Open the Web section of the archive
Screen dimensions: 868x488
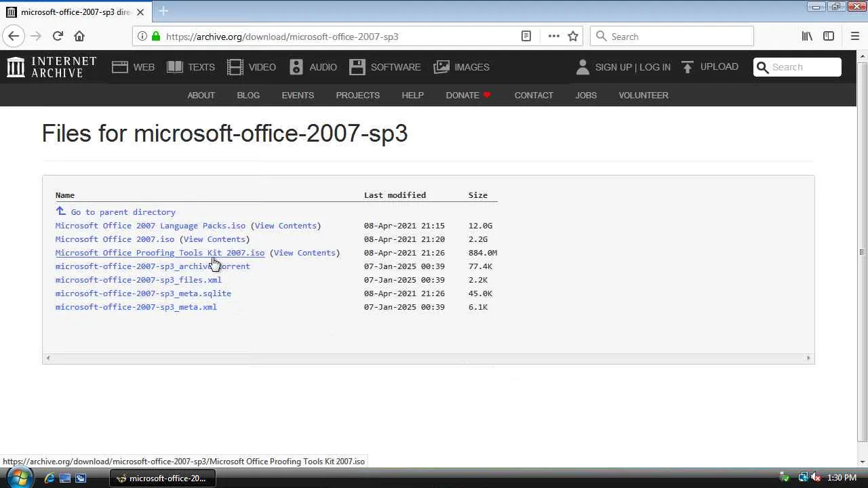click(134, 67)
